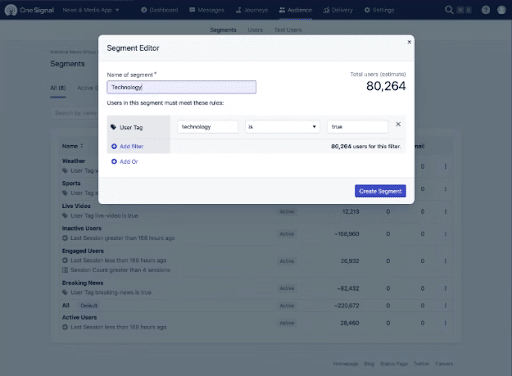Switch to the Test Users sub-tab

pos(288,30)
